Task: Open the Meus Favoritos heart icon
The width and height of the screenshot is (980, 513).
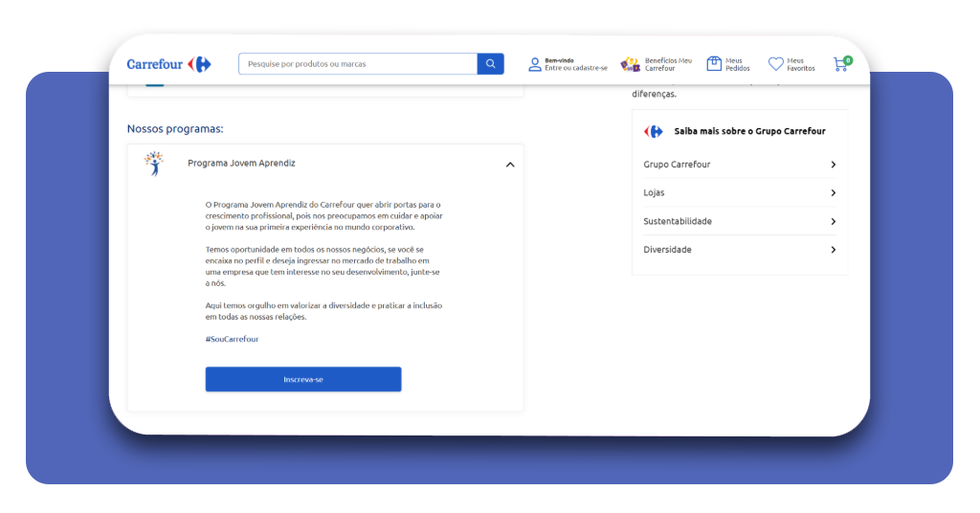Action: click(775, 64)
